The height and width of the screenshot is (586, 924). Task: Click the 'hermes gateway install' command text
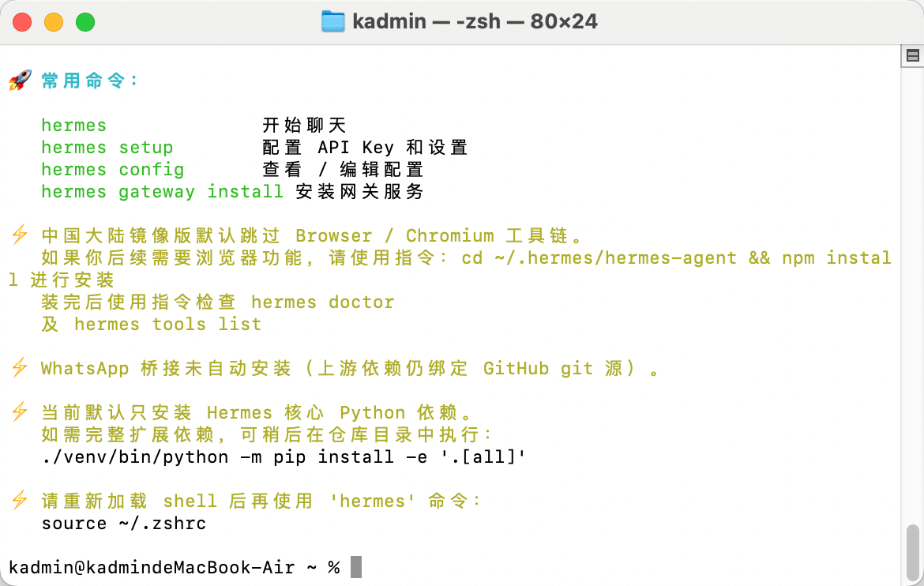(163, 192)
